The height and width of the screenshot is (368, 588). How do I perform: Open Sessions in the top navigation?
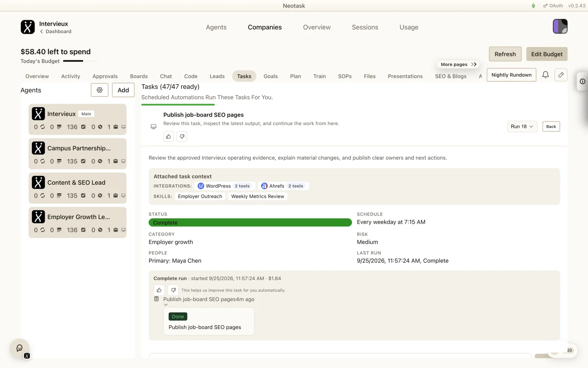pos(365,27)
